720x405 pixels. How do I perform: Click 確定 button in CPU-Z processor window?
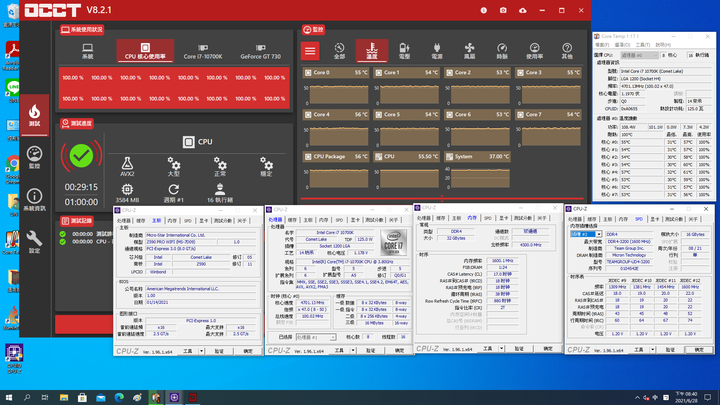(x=399, y=350)
